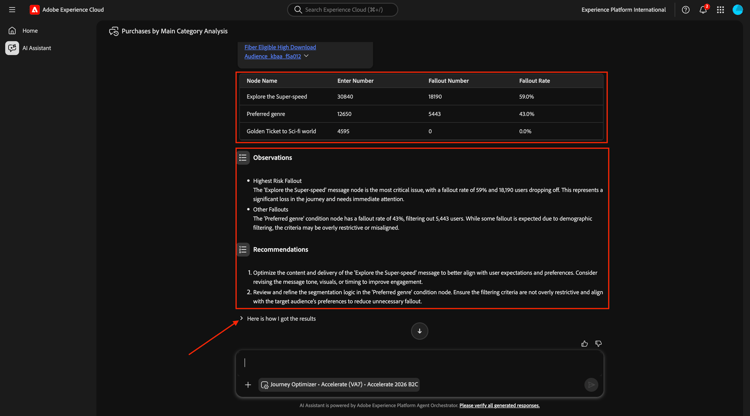The width and height of the screenshot is (750, 416).
Task: Select the 'Explore the Super-speed' table cell
Action: point(276,97)
